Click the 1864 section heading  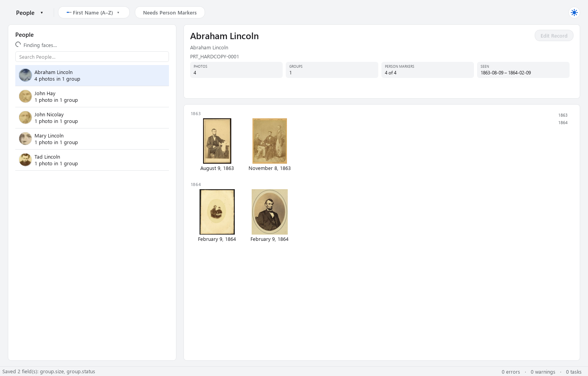(x=196, y=184)
